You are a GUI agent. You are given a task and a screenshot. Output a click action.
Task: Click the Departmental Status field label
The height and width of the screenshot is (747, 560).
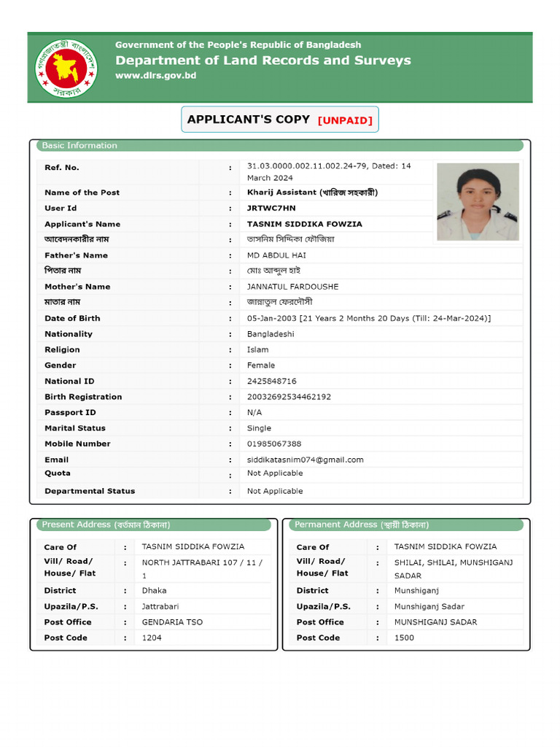click(x=90, y=491)
